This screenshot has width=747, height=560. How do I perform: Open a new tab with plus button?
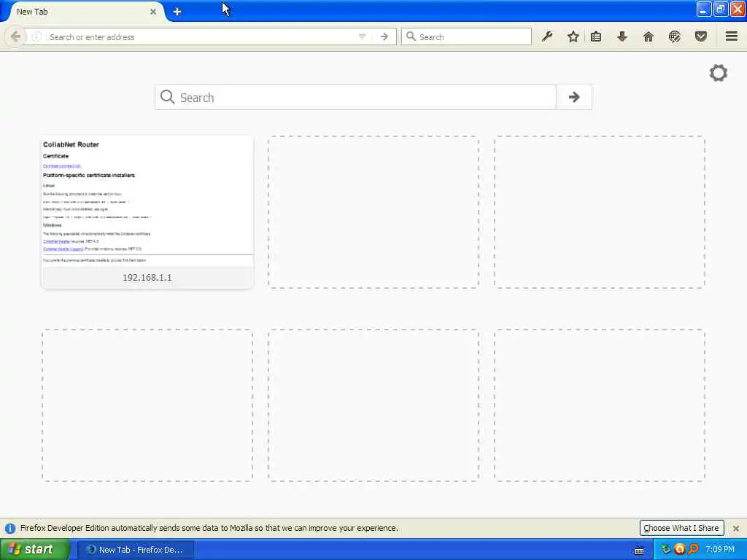click(x=177, y=12)
